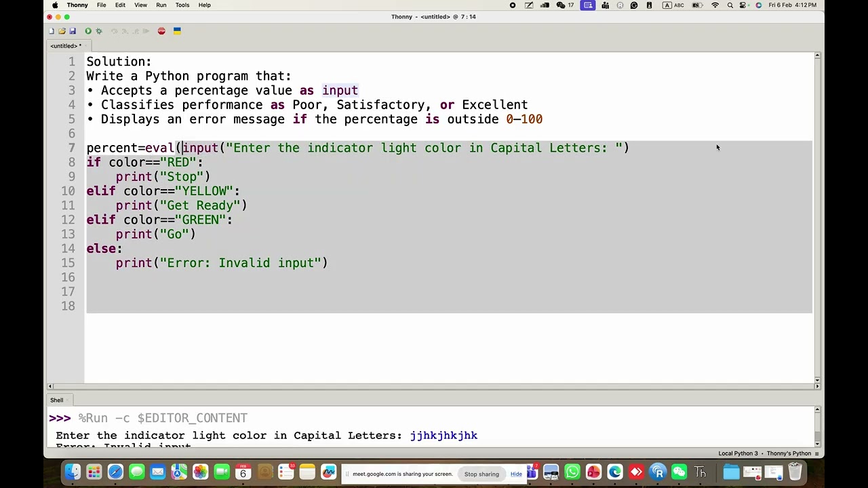Viewport: 868px width, 488px height.
Task: Click the grayed Resume debugging icon
Action: coord(146,31)
